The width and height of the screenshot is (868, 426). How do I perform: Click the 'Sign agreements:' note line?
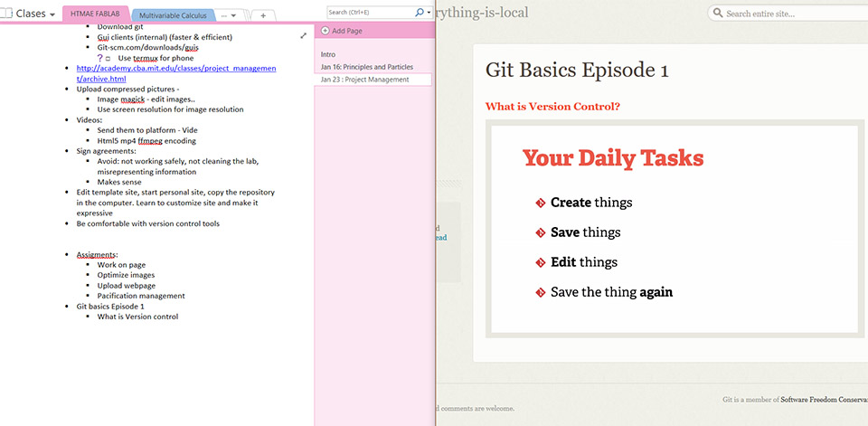pos(107,151)
